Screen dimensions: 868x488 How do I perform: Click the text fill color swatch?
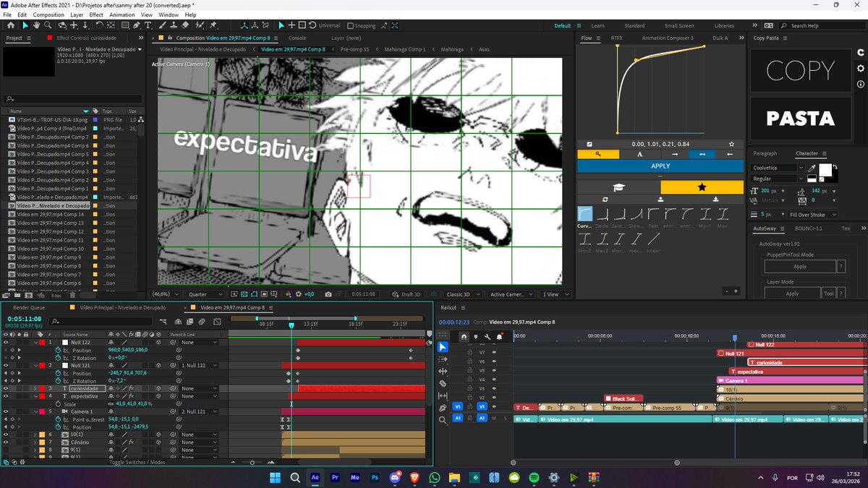pyautogui.click(x=825, y=169)
